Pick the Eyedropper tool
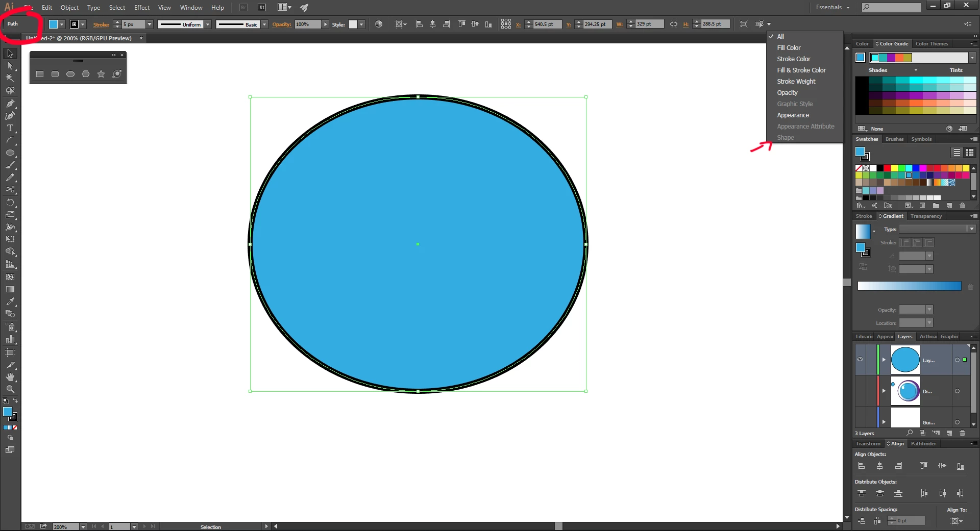This screenshot has height=531, width=980. click(10, 301)
